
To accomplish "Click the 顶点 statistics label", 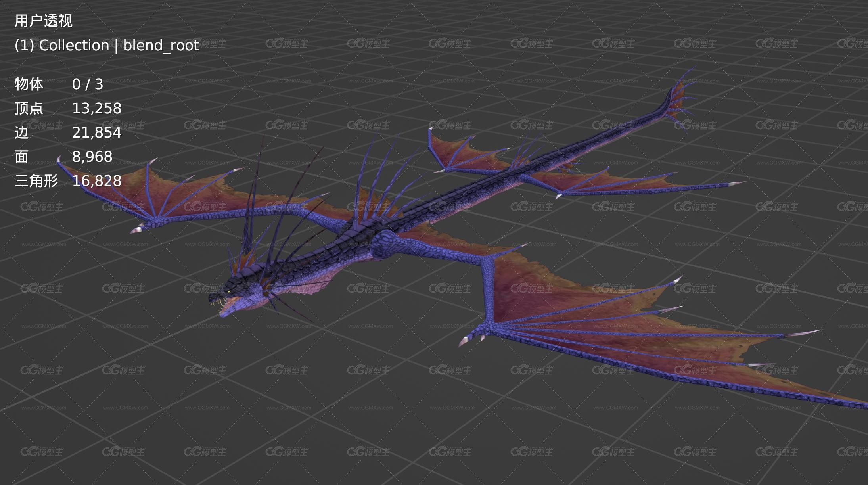I will click(29, 108).
